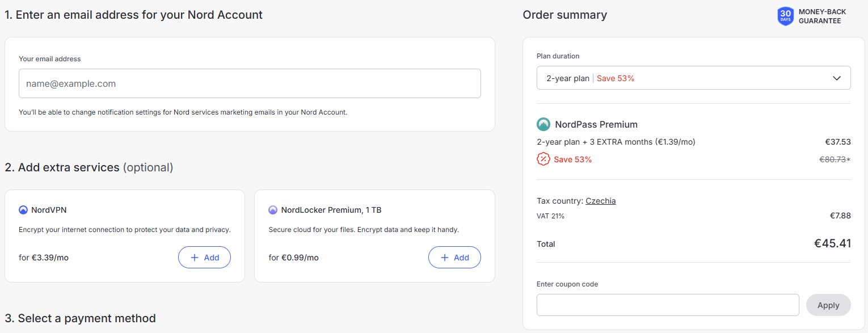Click the 30-day money-back guarantee shield icon
Image resolution: width=868 pixels, height=333 pixels.
point(785,16)
